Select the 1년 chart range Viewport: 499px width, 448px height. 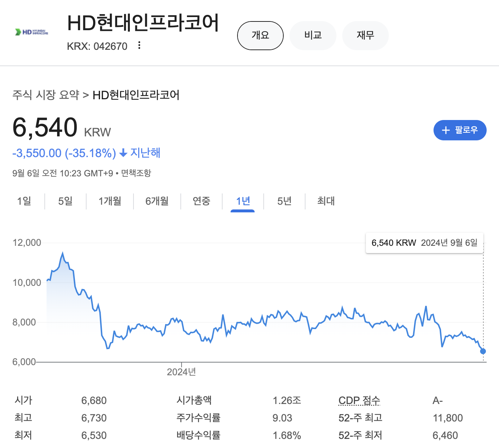(x=243, y=201)
